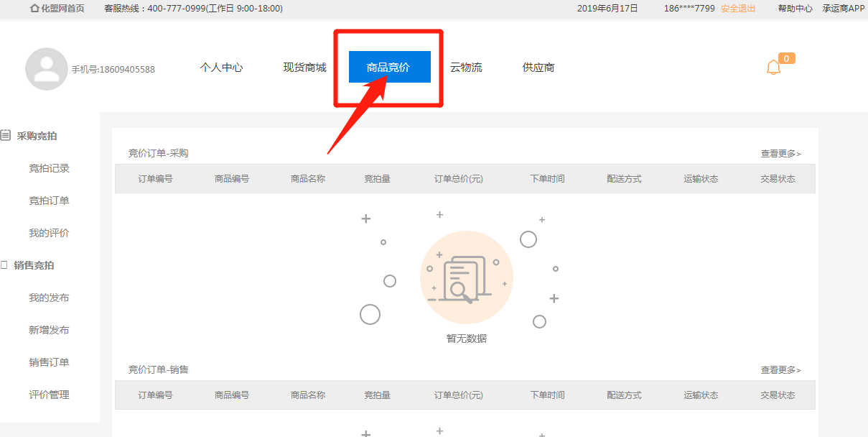The width and height of the screenshot is (868, 437).
Task: Click the 手机号:18609405588 text
Action: pos(113,70)
